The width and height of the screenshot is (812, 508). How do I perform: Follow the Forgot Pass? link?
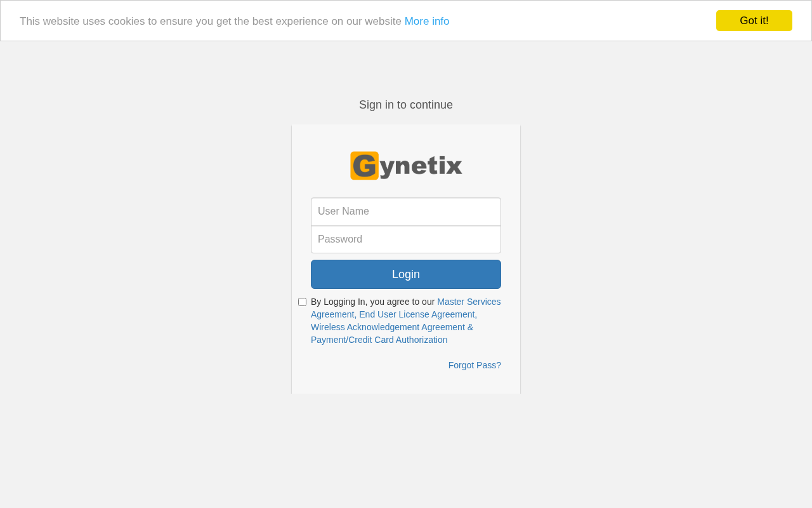click(475, 365)
